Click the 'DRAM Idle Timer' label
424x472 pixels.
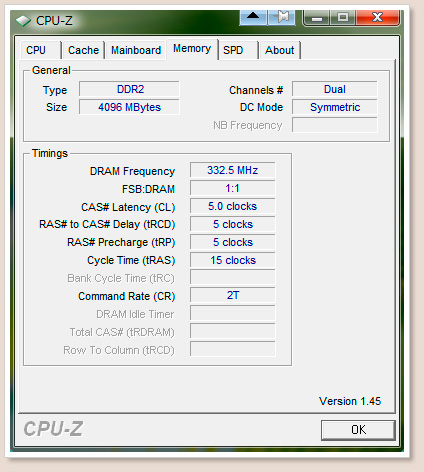pyautogui.click(x=135, y=314)
